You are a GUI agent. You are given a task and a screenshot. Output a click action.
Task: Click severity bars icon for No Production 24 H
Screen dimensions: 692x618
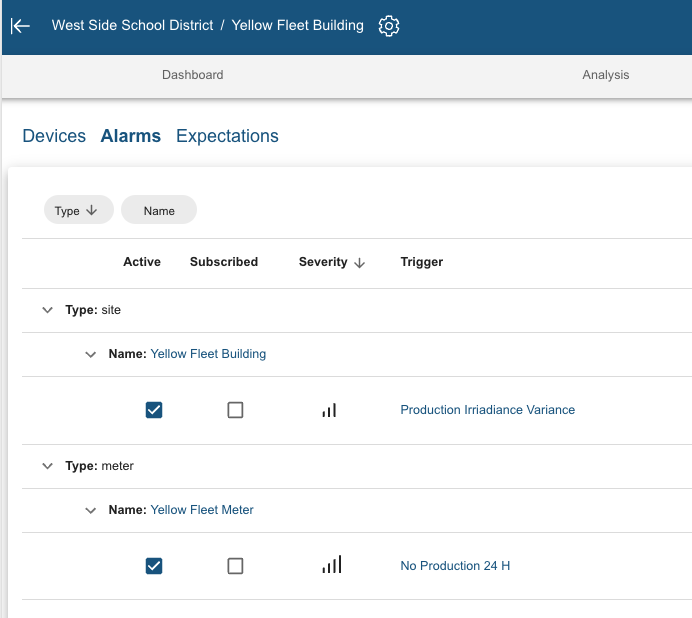[x=332, y=565]
